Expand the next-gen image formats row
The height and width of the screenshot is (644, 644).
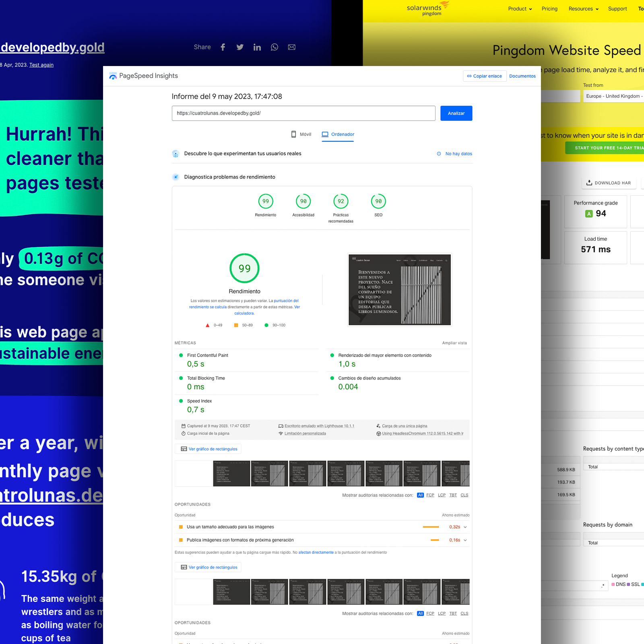pyautogui.click(x=322, y=540)
